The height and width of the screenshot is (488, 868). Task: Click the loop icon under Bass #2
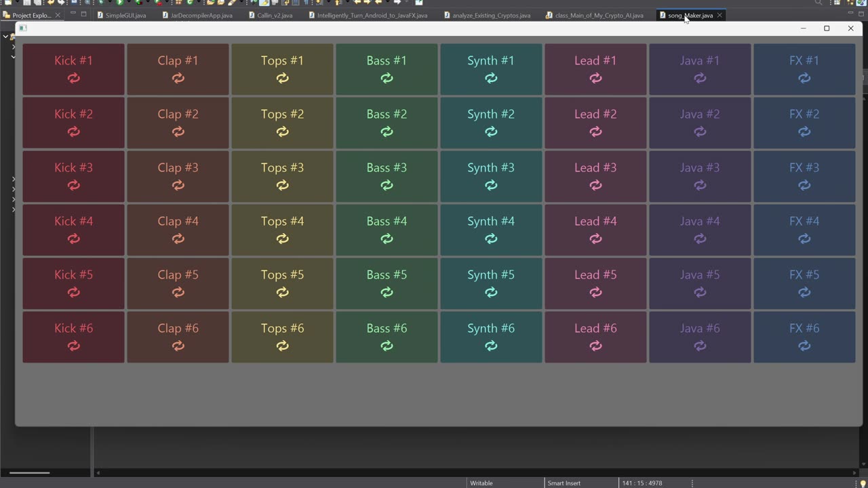pyautogui.click(x=387, y=131)
